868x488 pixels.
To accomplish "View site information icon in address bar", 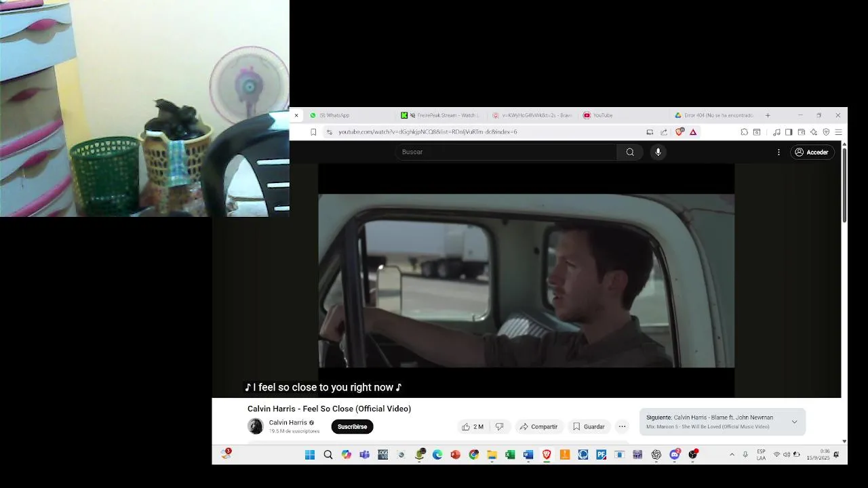I will 330,132.
